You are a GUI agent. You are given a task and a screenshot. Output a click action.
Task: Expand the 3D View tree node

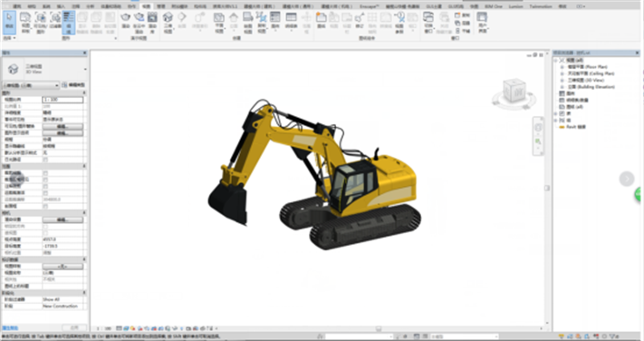[562, 80]
